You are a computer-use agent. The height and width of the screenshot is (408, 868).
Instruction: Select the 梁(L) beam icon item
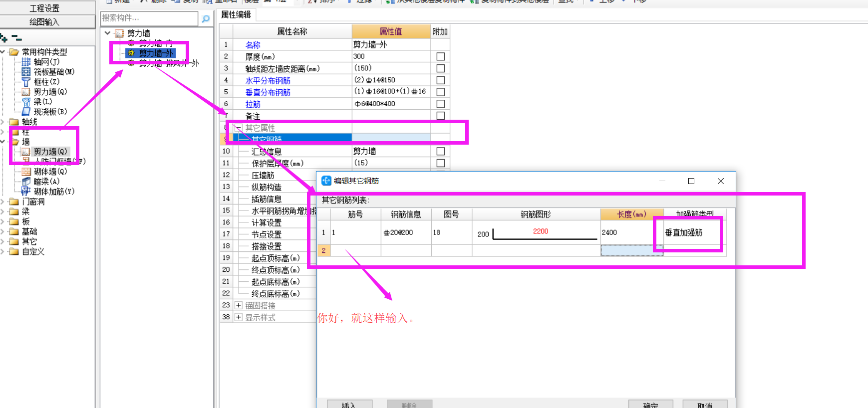26,102
